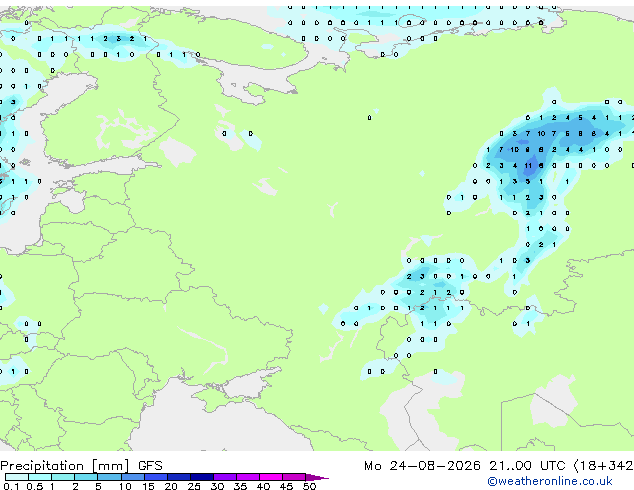Viewport: 634px width, 490px height.
Task: Click the '30' legend label
Action: (217, 486)
